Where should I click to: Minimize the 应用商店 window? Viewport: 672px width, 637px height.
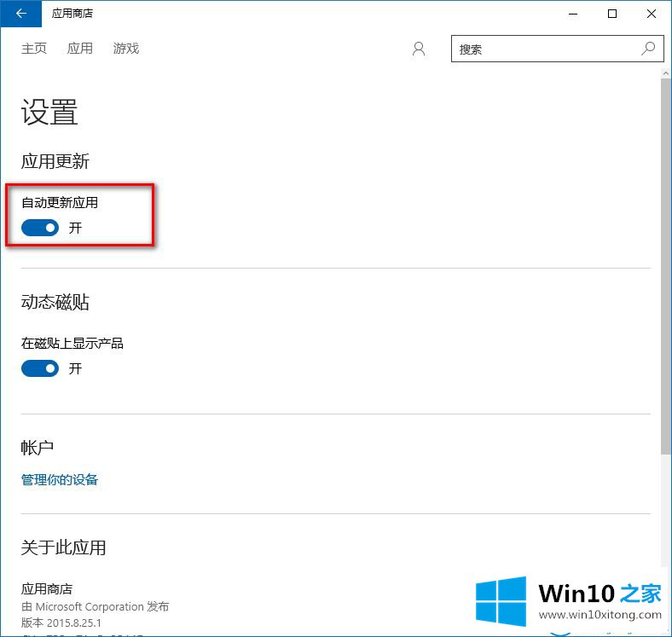[x=573, y=14]
